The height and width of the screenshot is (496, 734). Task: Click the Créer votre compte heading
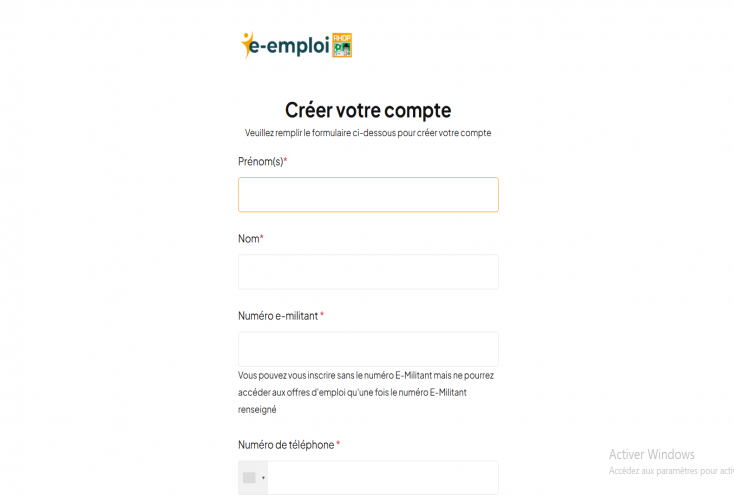(x=368, y=110)
